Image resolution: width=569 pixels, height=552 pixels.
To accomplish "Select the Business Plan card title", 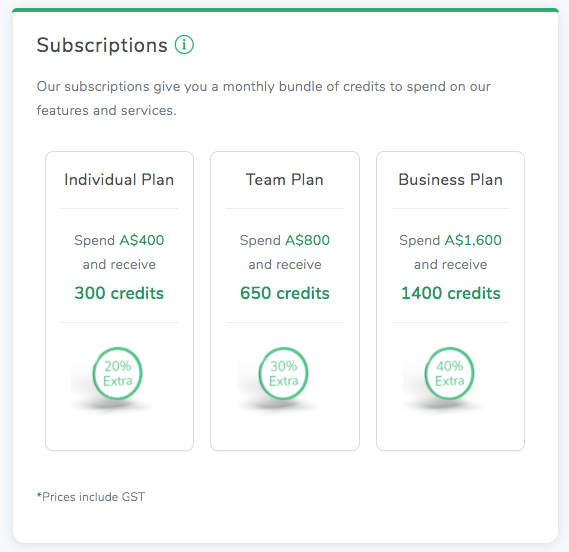I will (450, 180).
